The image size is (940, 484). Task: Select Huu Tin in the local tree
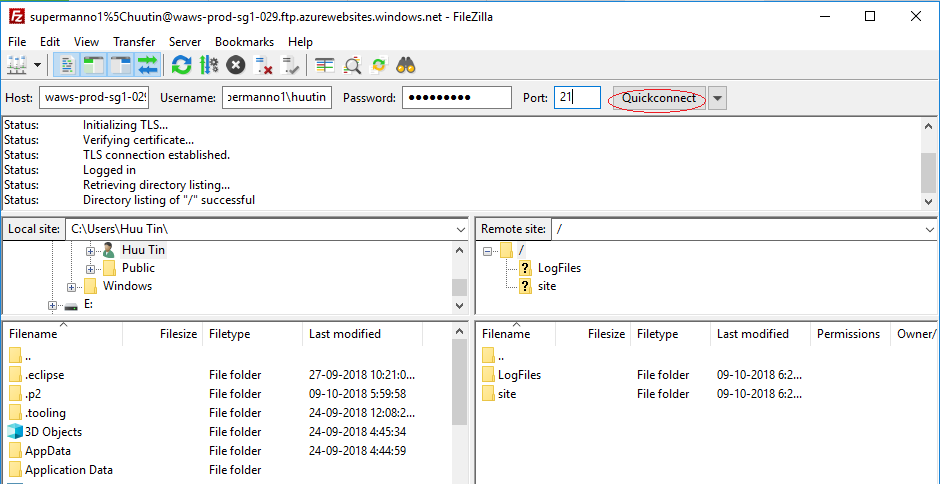[x=144, y=249]
